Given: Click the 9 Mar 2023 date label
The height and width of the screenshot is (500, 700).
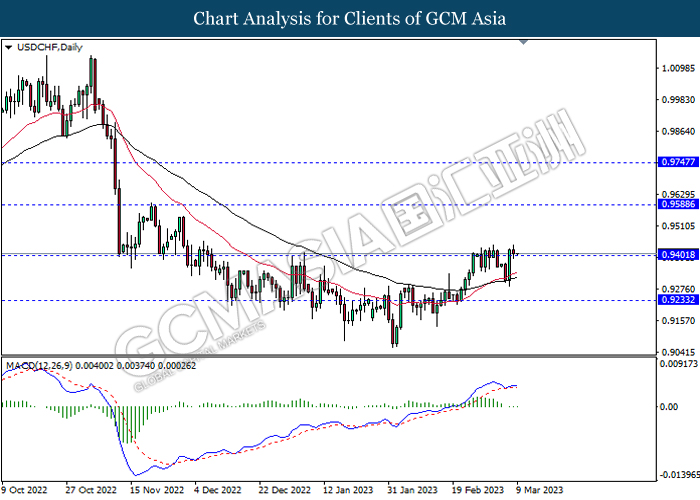Looking at the screenshot, I should tap(540, 490).
